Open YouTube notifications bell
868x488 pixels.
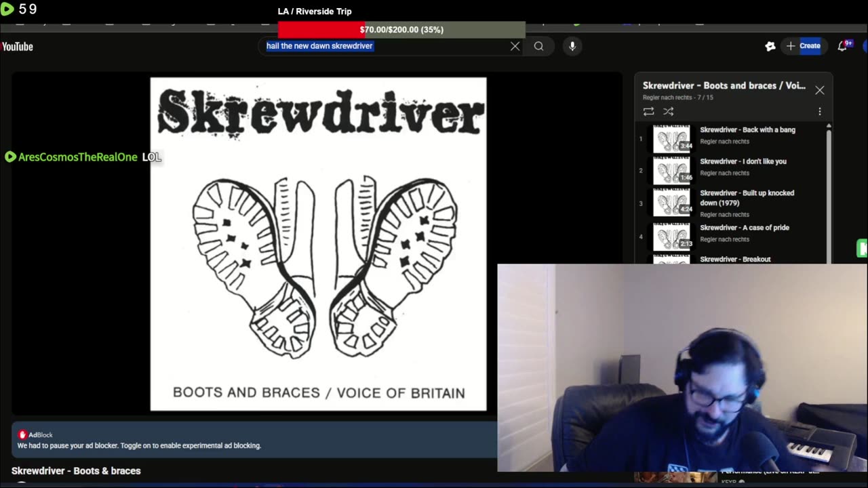click(x=842, y=46)
